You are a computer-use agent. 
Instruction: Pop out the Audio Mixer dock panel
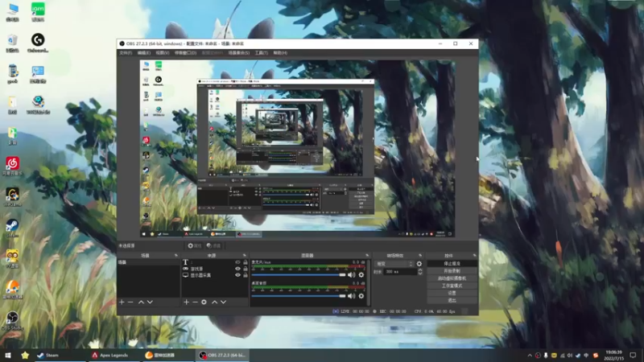pyautogui.click(x=367, y=255)
